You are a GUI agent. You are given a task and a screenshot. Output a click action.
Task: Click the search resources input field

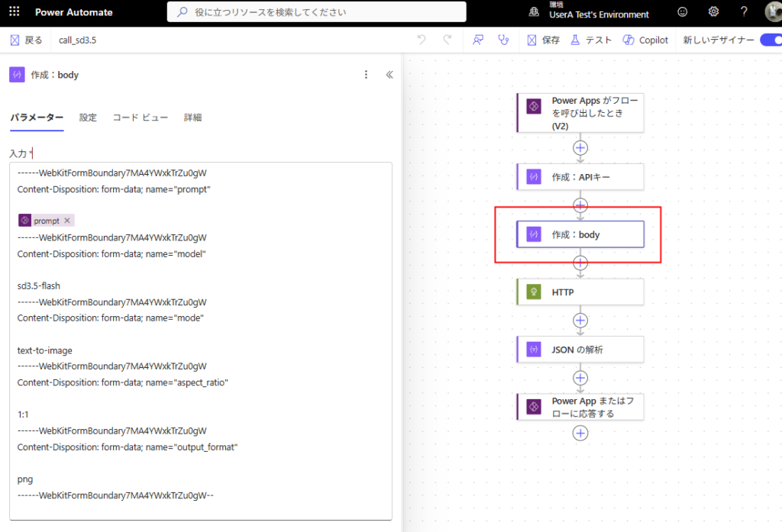[x=316, y=12]
